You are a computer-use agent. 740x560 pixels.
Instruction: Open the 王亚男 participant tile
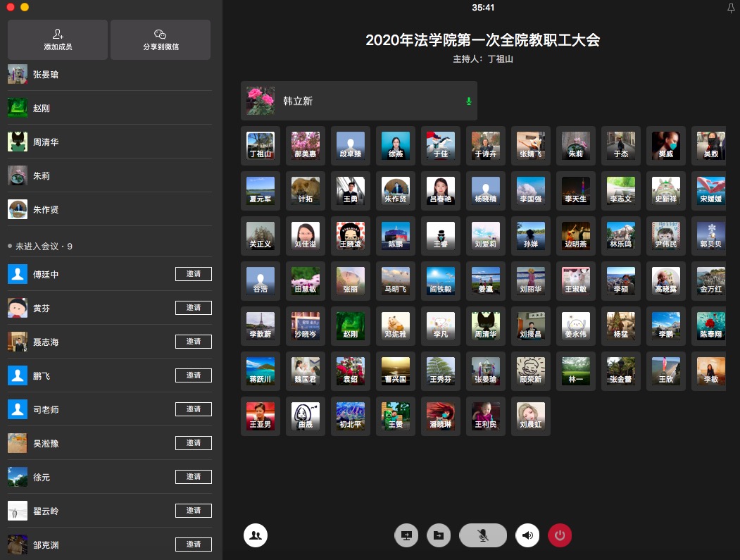tap(261, 416)
